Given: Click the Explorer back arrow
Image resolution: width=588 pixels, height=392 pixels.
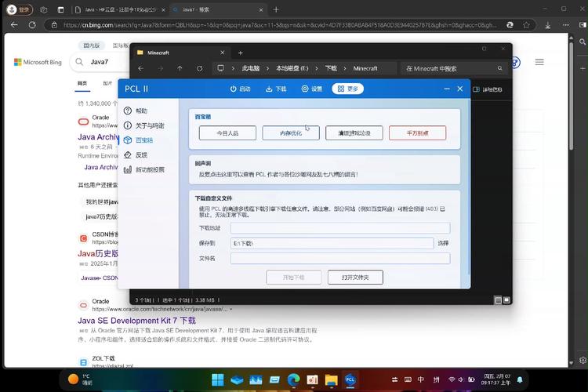Looking at the screenshot, I should (141, 68).
